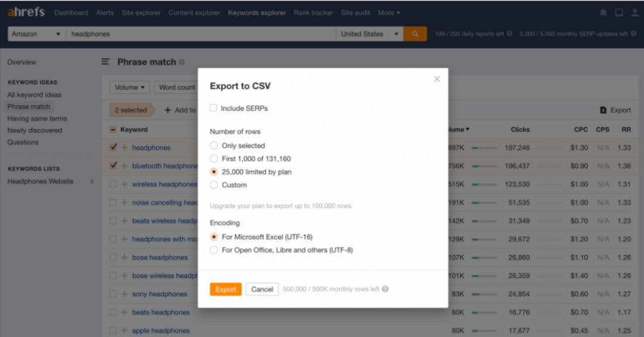Viewport: 644px width, 337px height.
Task: Click plus icon next to headphones keyword
Action: click(125, 147)
